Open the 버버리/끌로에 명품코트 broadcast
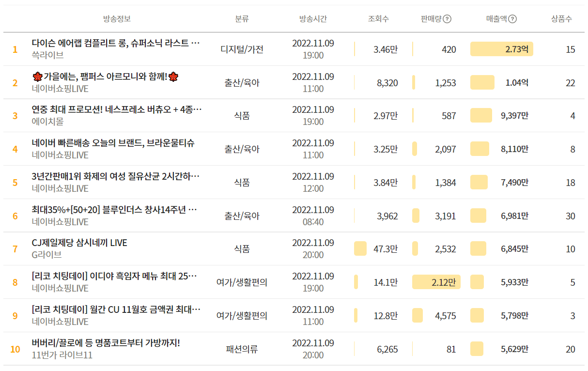Screen dimensions: 588x371 (x=106, y=343)
